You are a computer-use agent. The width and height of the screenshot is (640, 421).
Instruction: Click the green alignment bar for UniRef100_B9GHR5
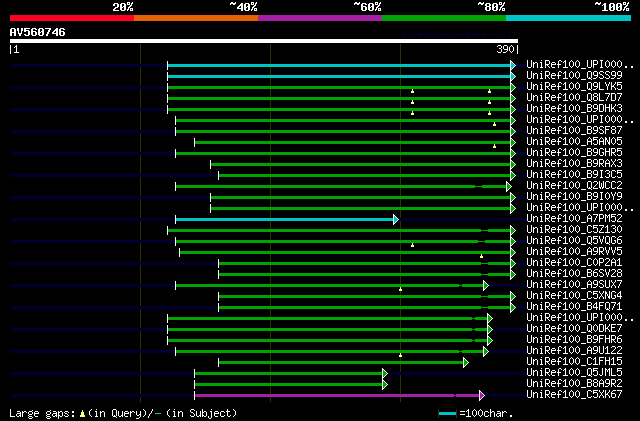coord(343,154)
